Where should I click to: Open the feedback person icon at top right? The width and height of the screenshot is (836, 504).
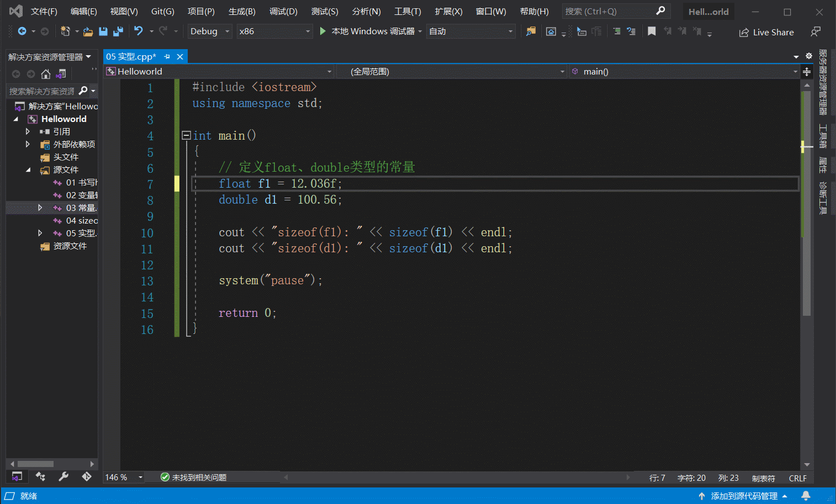pos(815,32)
